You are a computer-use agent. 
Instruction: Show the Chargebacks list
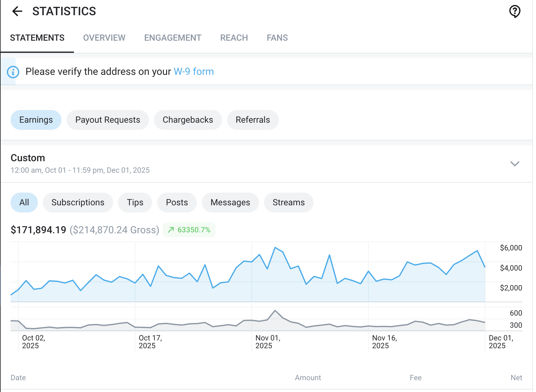(188, 120)
